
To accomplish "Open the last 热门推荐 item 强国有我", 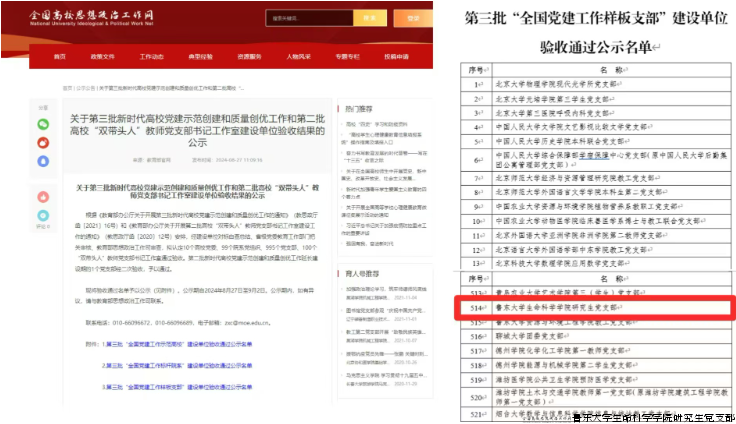I will [x=369, y=244].
